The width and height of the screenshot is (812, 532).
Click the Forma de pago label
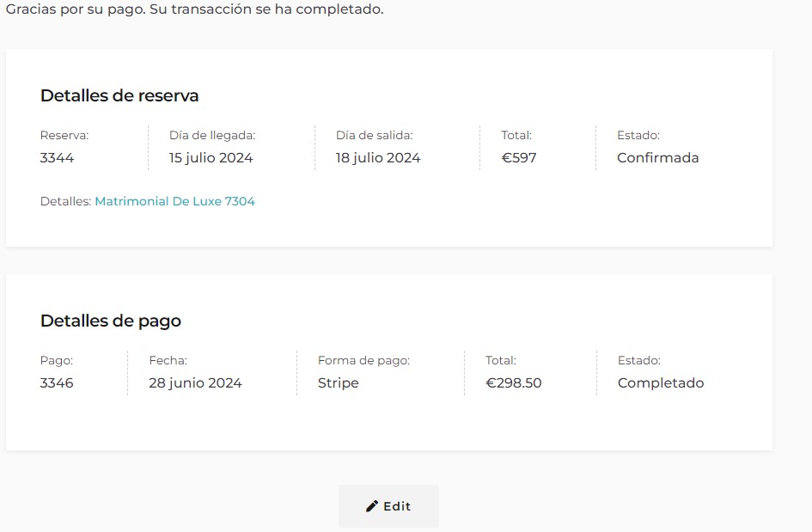click(x=363, y=360)
